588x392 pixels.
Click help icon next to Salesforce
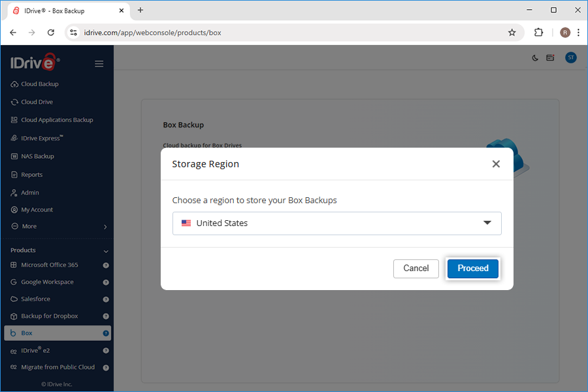[x=106, y=299]
